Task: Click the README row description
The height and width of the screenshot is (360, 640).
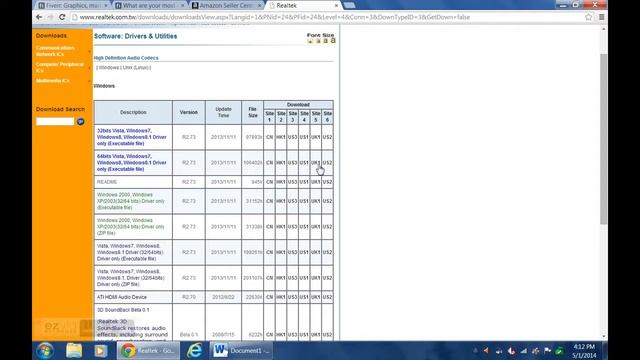Action: click(107, 182)
